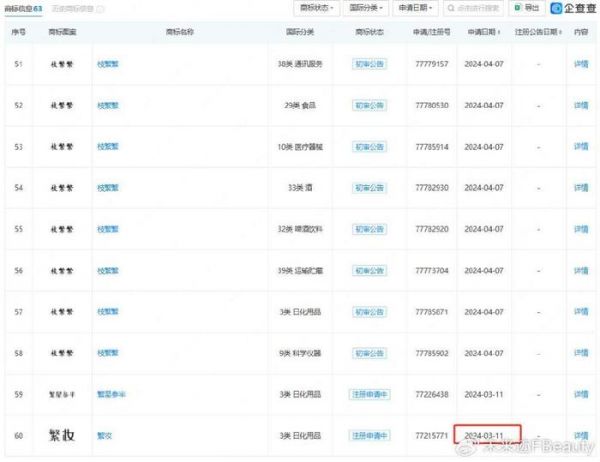
Task: Click the 导出 export button
Action: click(527, 8)
